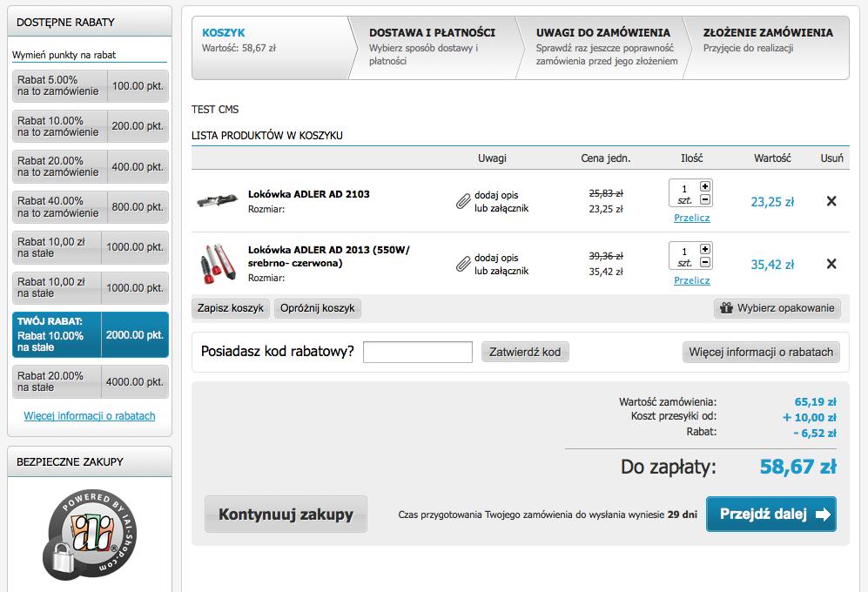Remove Lokówka ADLER AD 2013 from cart
This screenshot has height=592, width=868.
pyautogui.click(x=831, y=264)
